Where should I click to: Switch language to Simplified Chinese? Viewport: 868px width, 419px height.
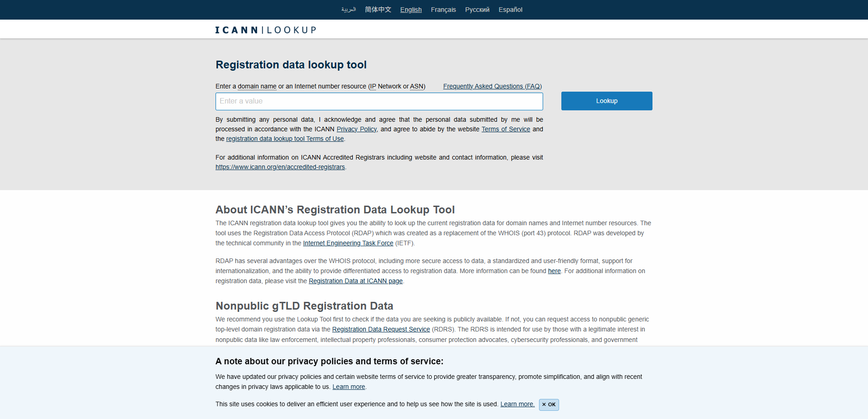click(378, 10)
